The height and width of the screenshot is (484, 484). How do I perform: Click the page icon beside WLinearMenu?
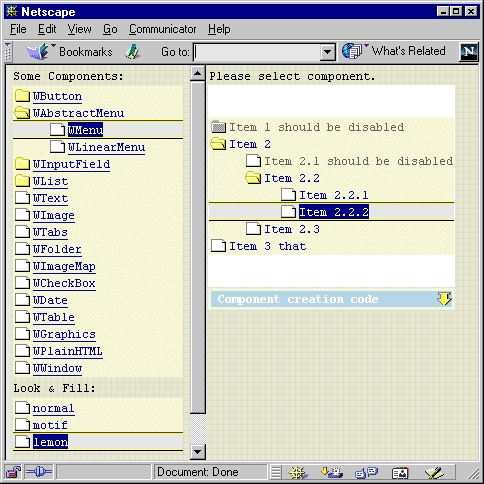click(x=57, y=147)
